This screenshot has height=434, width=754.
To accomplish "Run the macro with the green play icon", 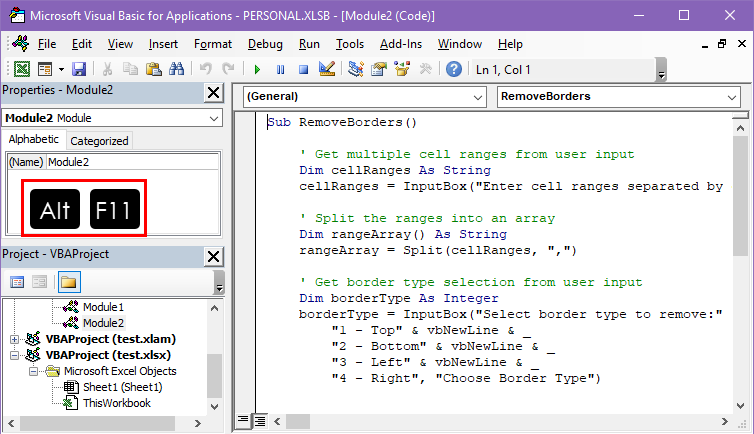I will tap(257, 70).
